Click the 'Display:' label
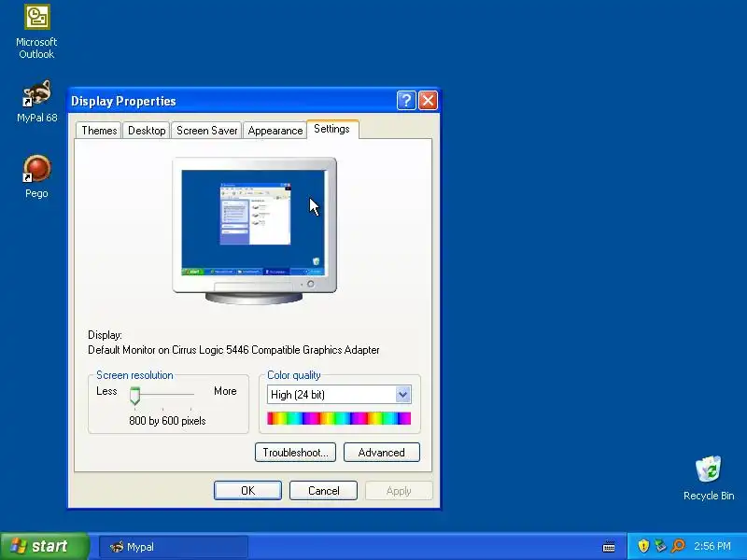The height and width of the screenshot is (560, 747). click(x=105, y=335)
